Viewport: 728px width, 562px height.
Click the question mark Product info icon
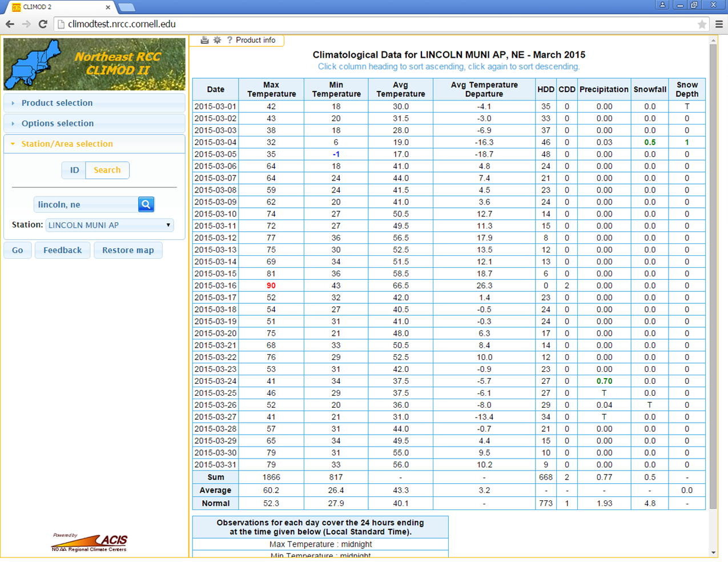pyautogui.click(x=230, y=40)
